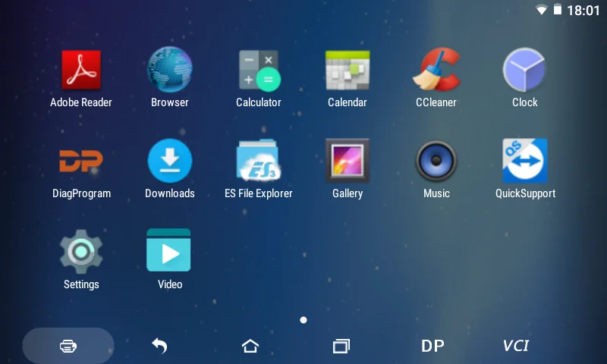Open the Video player app
The image size is (607, 364).
(168, 250)
